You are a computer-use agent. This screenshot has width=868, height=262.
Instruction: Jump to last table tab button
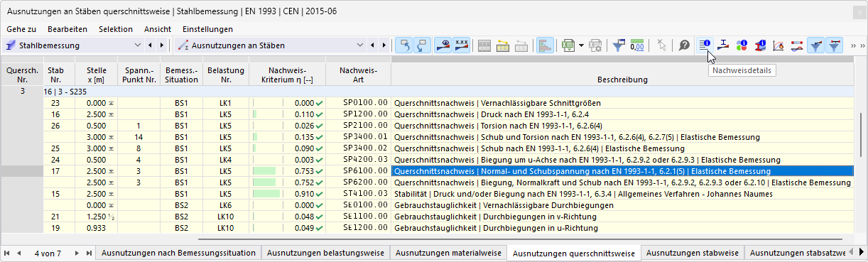coord(88,253)
